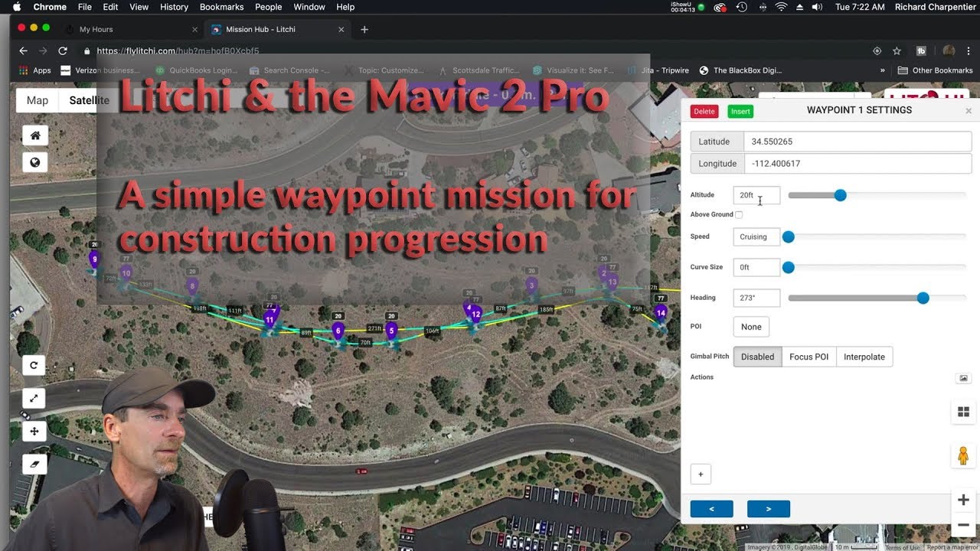Open Other Bookmarks folder
Screen dimensions: 980x551
click(935, 70)
